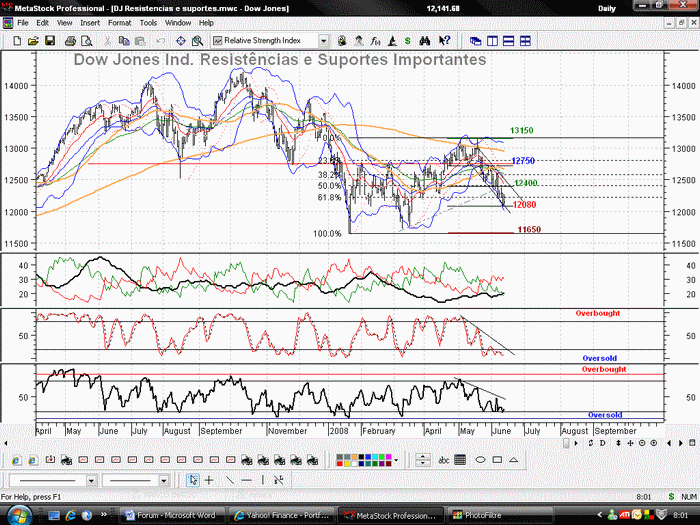Pick the yellow color swatch
The image size is (700, 525).
pyautogui.click(x=347, y=463)
